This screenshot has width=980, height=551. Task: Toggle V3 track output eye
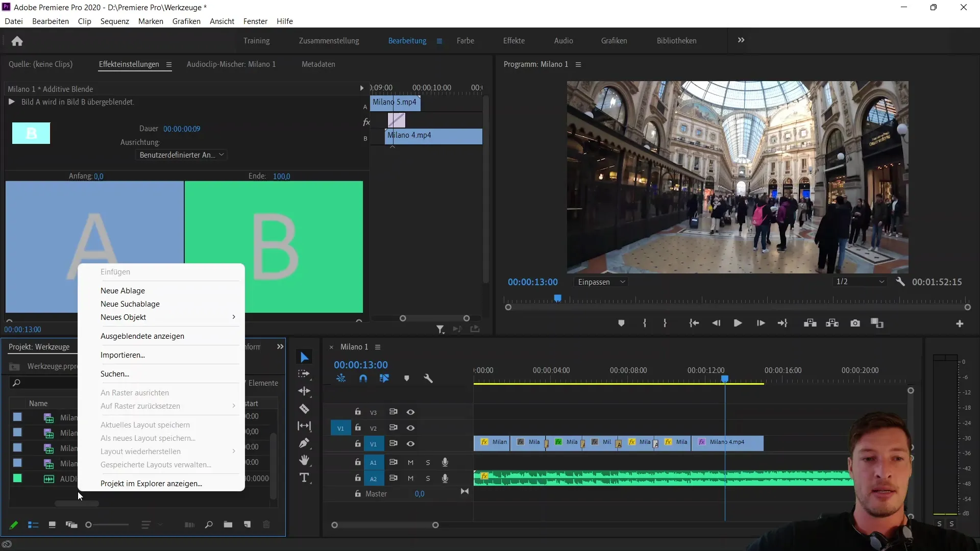(410, 412)
